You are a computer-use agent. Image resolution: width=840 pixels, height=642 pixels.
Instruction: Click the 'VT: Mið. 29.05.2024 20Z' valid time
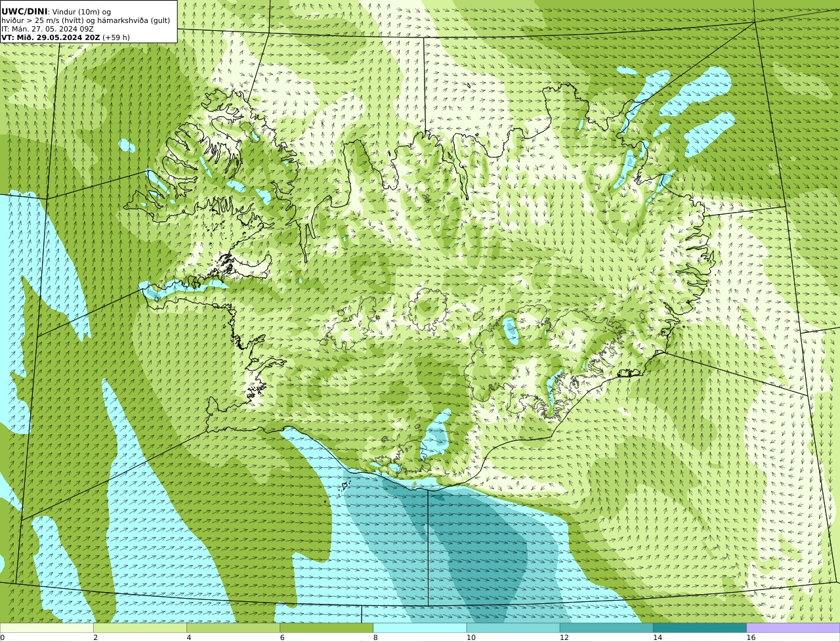(51, 37)
